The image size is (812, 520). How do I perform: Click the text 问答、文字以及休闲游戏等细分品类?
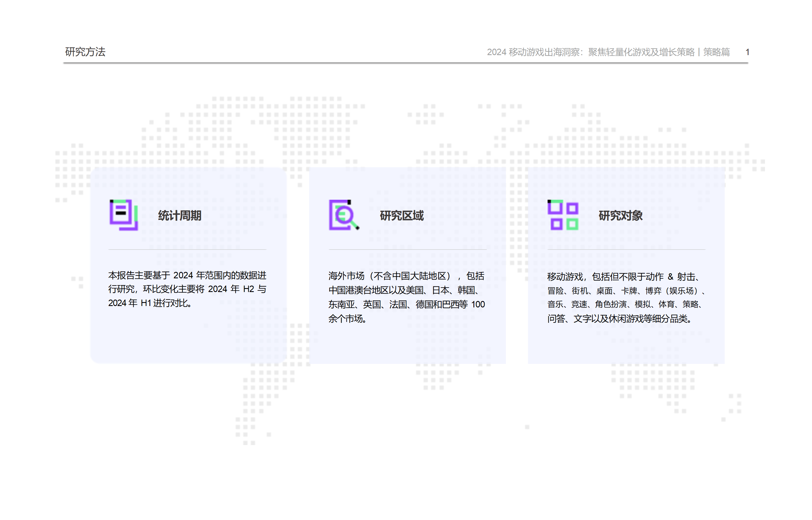click(x=619, y=318)
